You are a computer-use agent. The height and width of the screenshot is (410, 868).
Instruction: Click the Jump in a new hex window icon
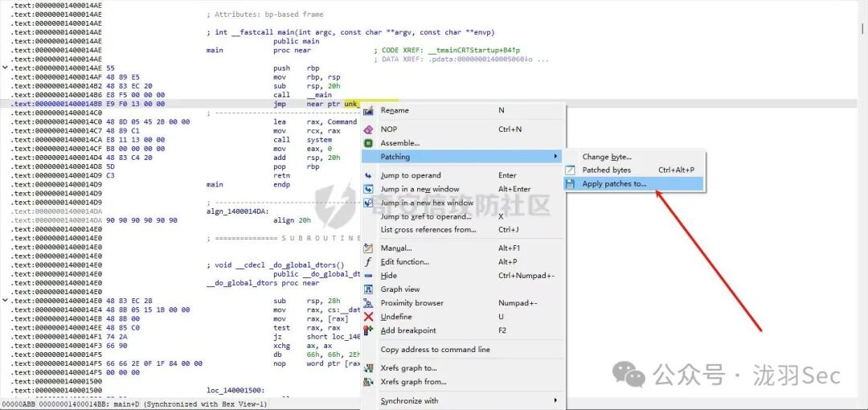(368, 203)
